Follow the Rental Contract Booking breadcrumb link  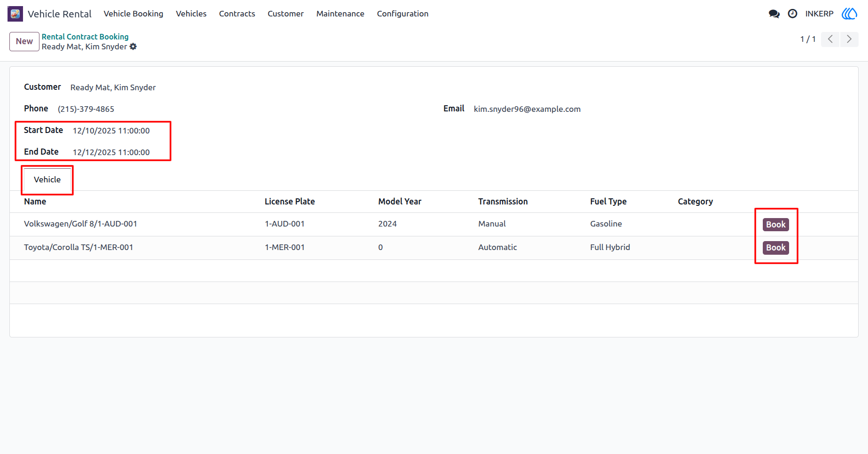point(85,37)
